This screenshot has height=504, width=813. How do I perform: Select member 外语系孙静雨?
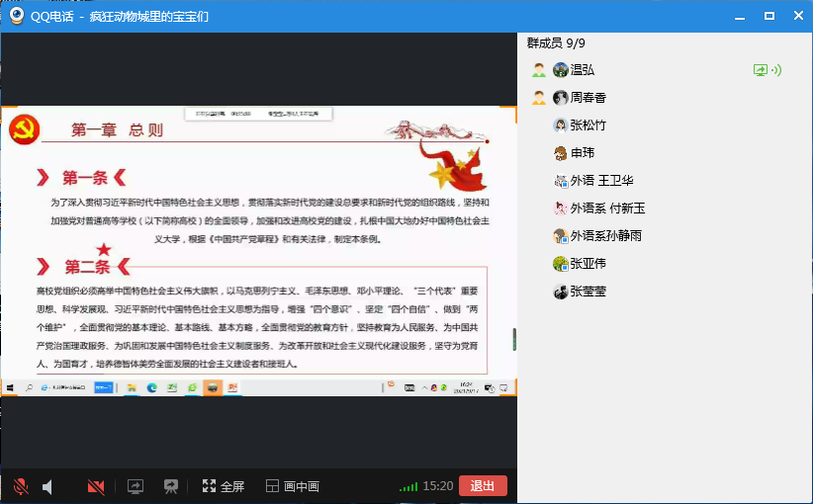[605, 236]
